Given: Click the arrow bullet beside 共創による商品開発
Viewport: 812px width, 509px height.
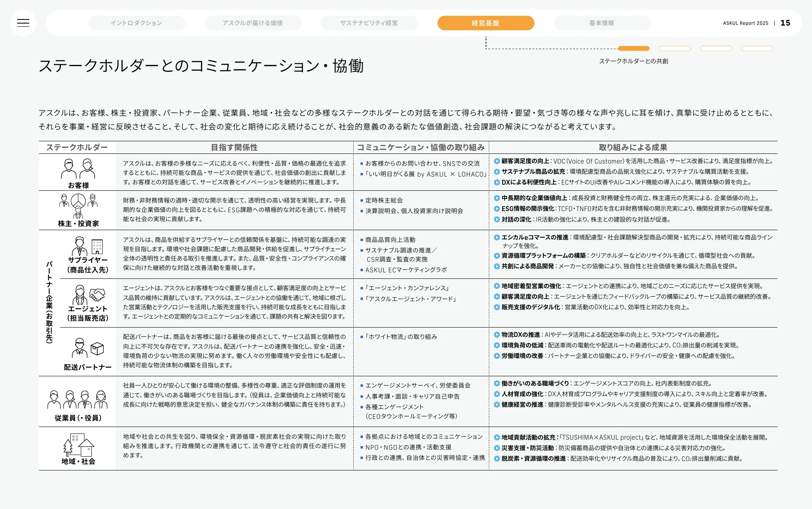Looking at the screenshot, I should 497,266.
